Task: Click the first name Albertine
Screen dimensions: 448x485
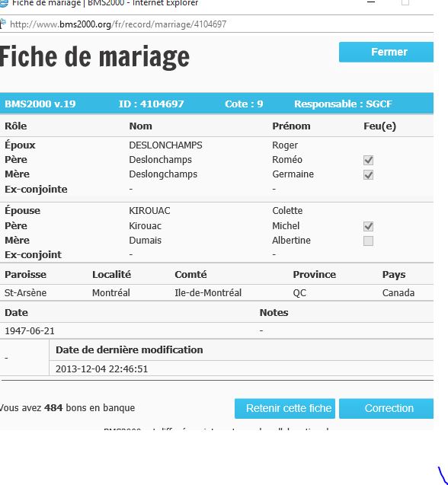Action: coord(291,241)
